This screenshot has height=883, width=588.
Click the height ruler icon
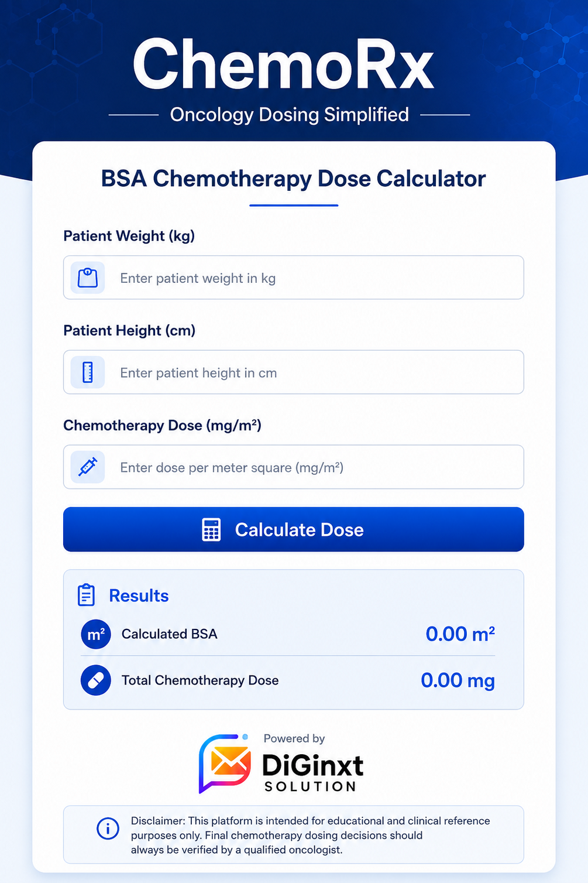(x=88, y=372)
